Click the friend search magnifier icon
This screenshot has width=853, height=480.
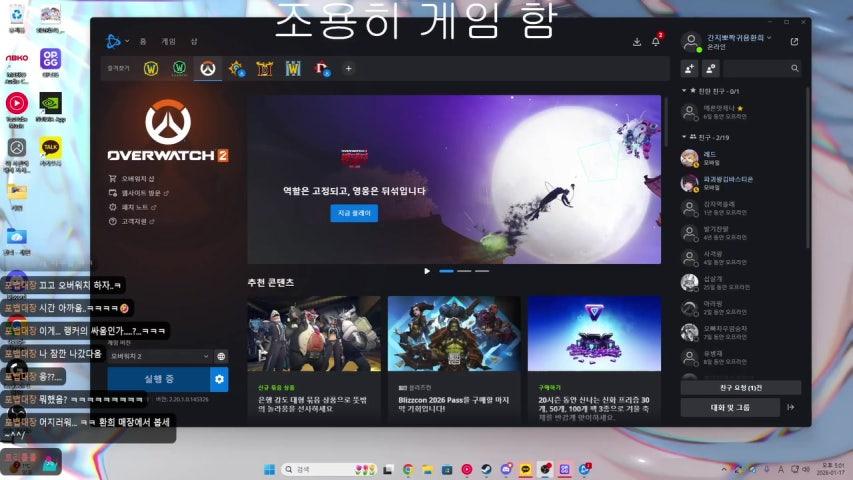coord(795,69)
